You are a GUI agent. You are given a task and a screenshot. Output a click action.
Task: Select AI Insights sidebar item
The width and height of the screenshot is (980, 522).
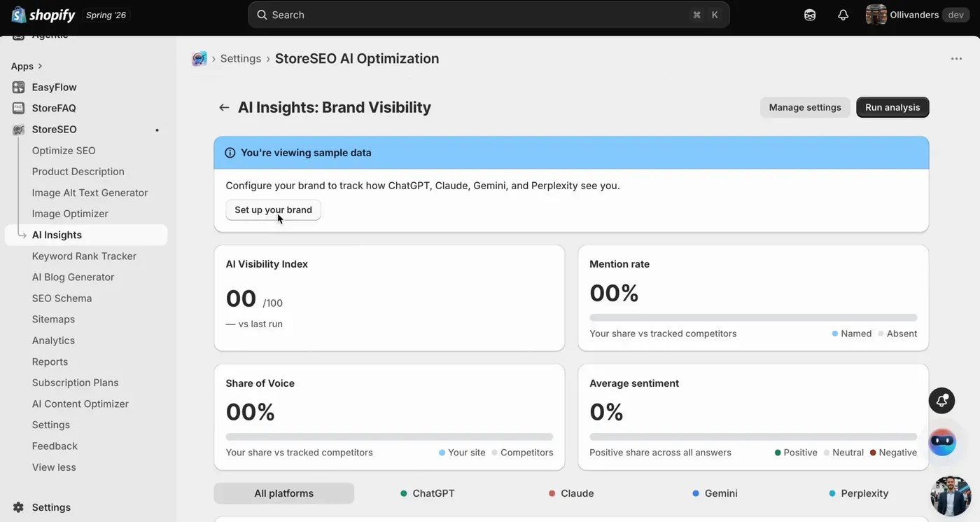[x=86, y=235]
